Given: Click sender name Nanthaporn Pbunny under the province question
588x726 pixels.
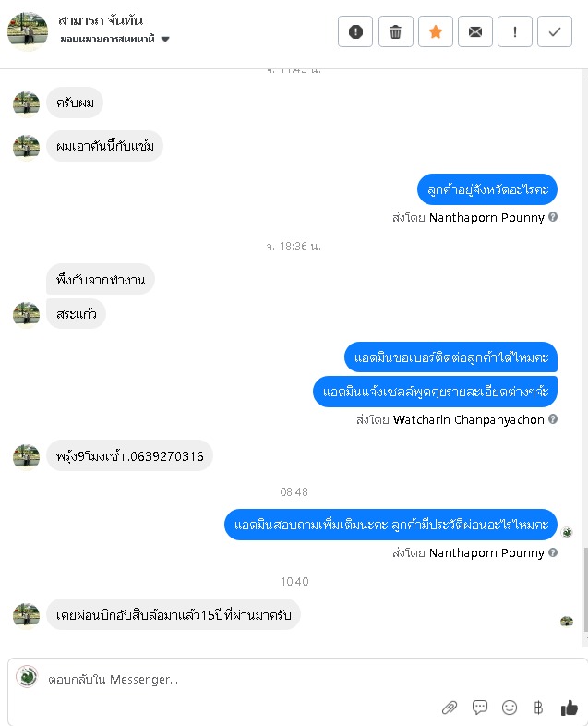Looking at the screenshot, I should tap(486, 217).
